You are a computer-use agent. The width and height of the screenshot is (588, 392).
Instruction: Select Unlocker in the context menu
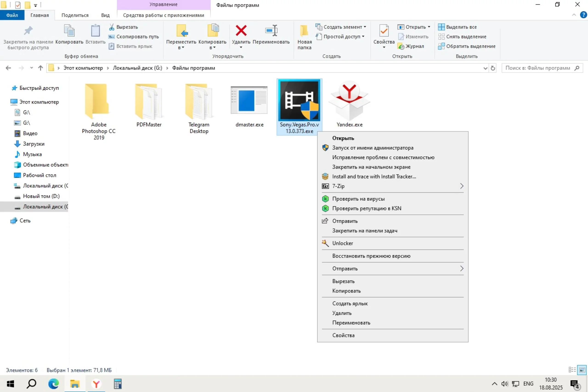[342, 243]
